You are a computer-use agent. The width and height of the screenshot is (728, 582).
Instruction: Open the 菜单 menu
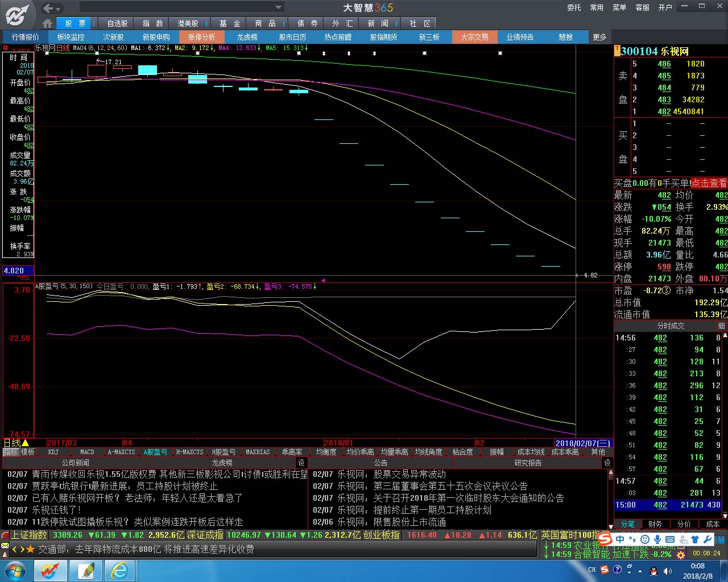coord(619,7)
